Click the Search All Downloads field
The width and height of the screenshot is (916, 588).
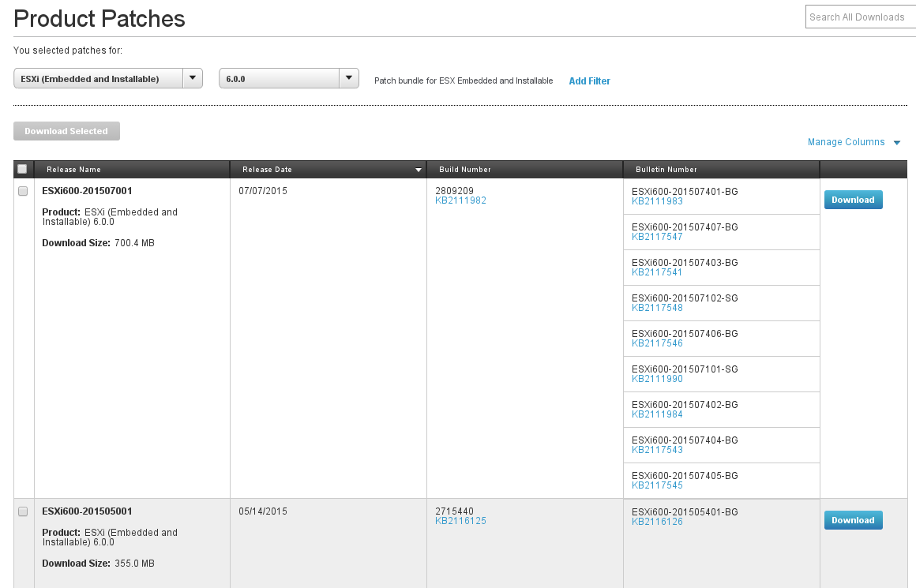tap(861, 17)
